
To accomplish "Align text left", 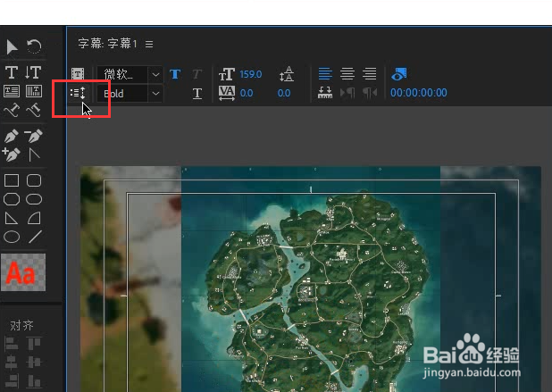I will pyautogui.click(x=325, y=74).
